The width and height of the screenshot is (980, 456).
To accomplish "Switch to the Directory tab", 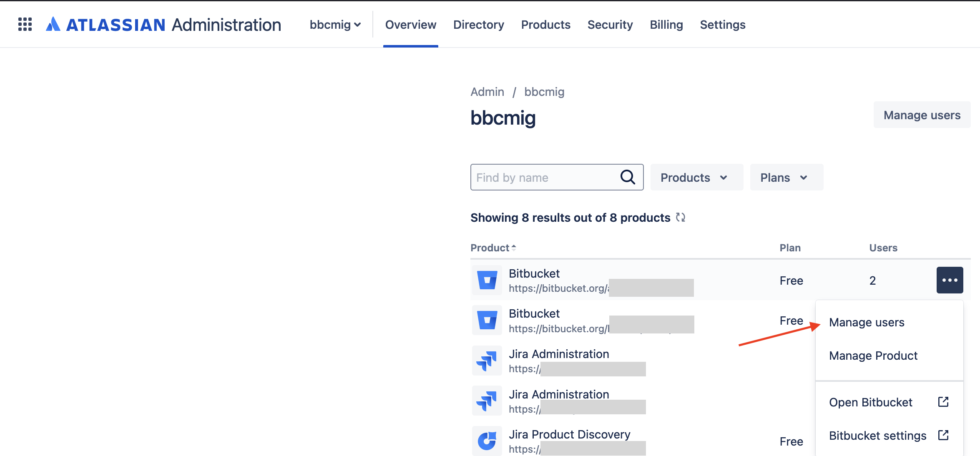I will pos(478,25).
